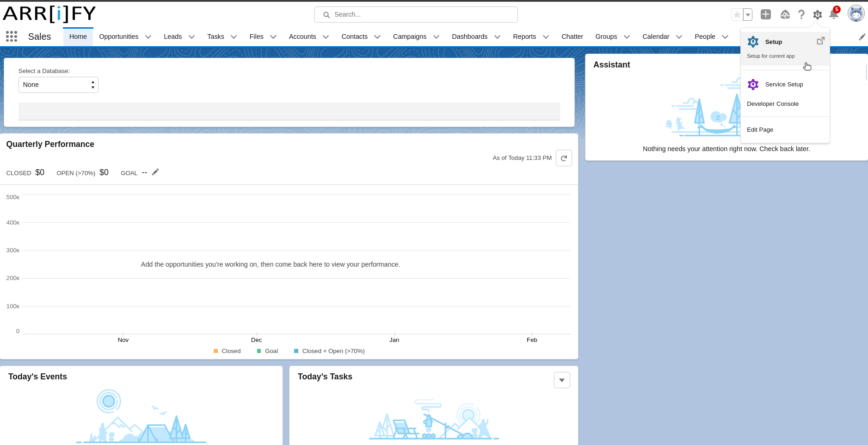Click the notifications bell icon

point(833,14)
